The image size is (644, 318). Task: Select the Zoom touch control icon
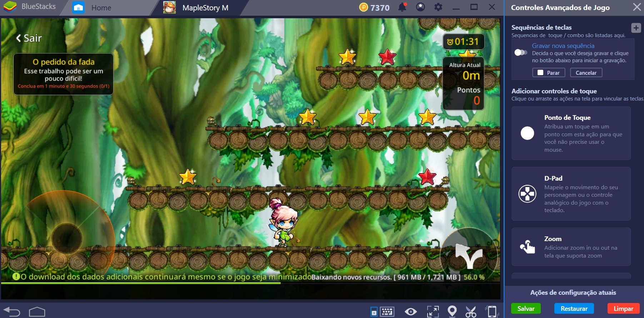[x=527, y=246]
